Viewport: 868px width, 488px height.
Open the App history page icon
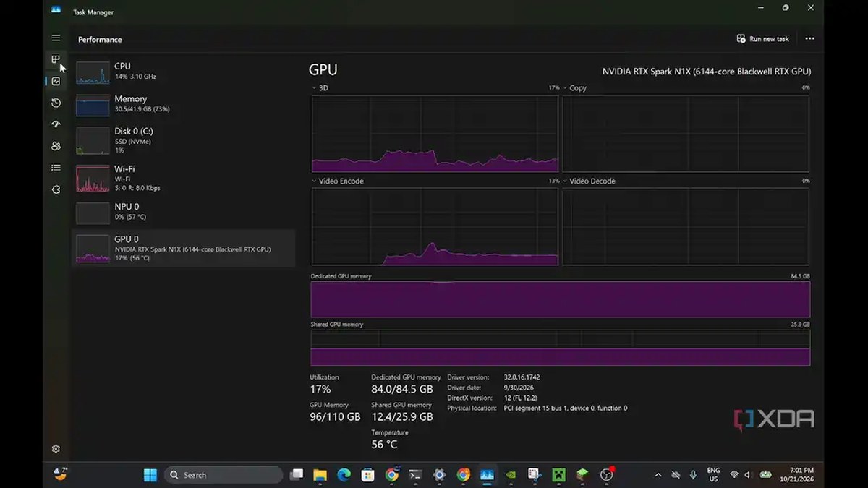point(56,103)
